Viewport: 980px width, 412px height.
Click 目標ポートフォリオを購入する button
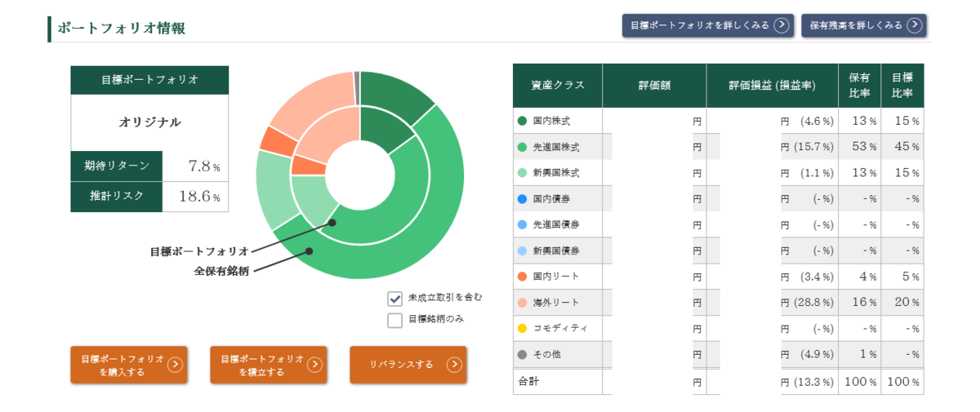pos(129,365)
